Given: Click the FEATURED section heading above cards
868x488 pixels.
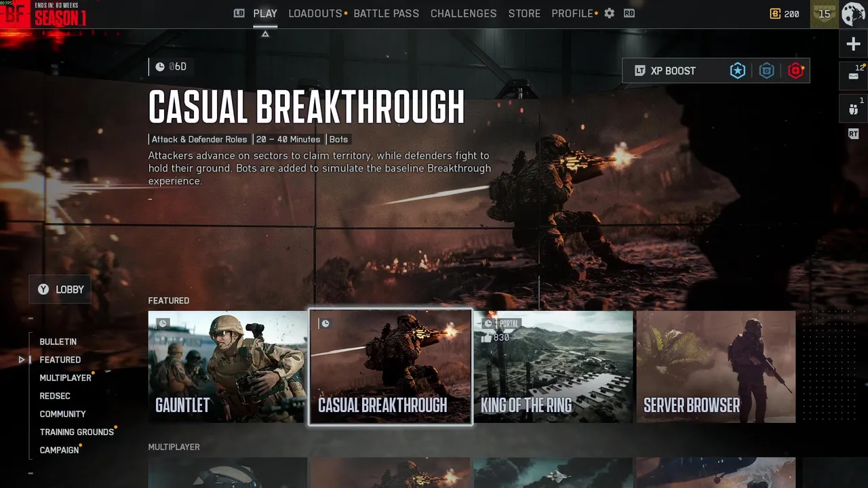Looking at the screenshot, I should 169,300.
